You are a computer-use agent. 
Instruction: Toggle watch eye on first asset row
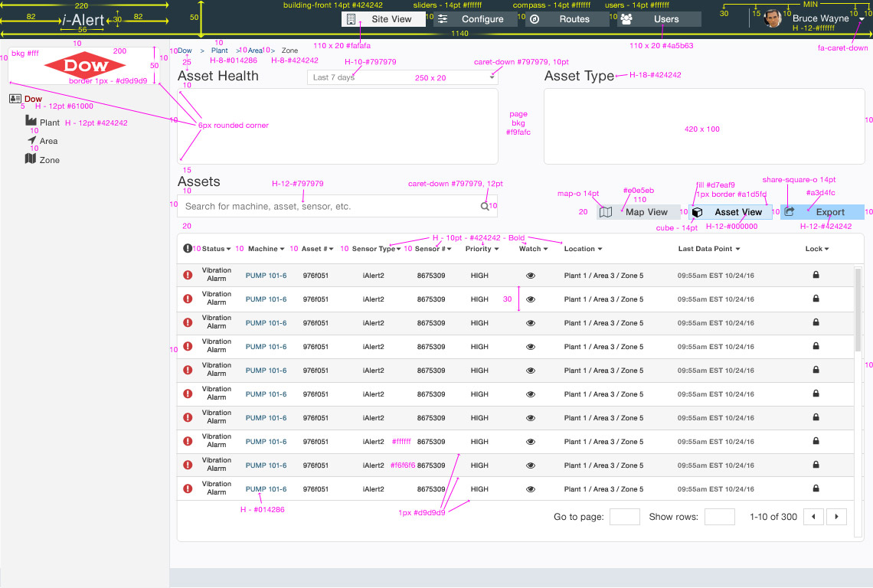coord(530,276)
